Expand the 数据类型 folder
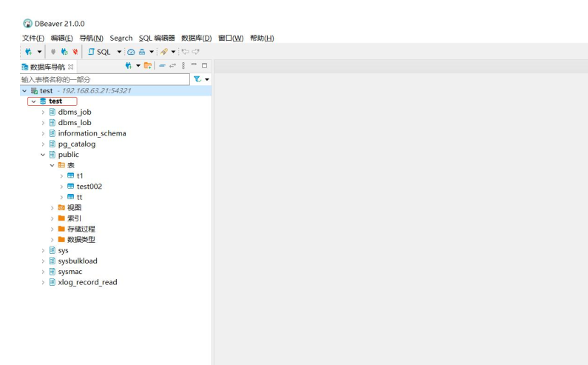 click(52, 240)
